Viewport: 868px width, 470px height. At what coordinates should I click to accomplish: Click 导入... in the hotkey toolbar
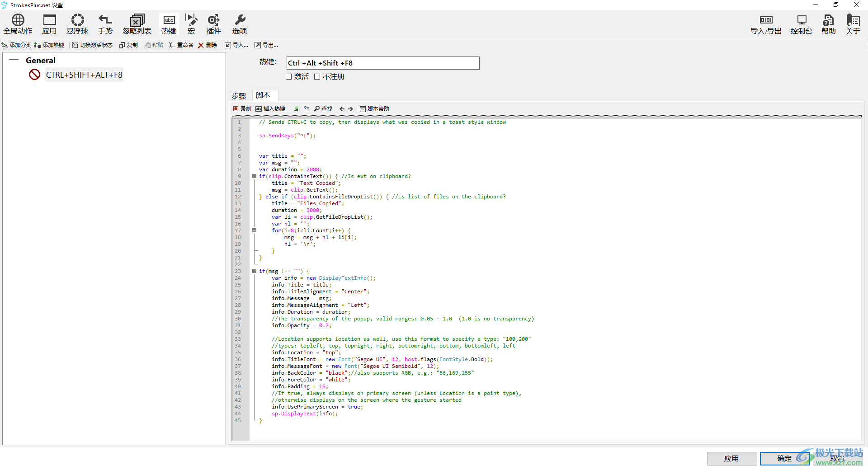click(237, 45)
